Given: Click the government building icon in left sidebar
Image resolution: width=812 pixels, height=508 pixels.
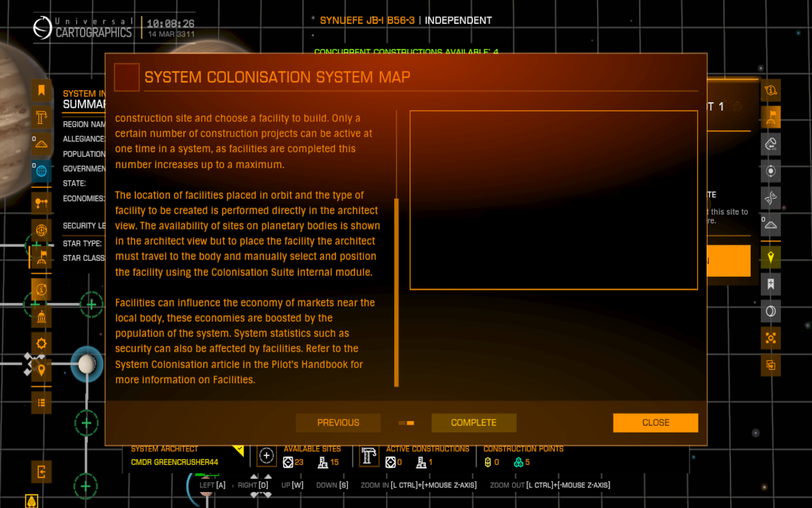Looking at the screenshot, I should [41, 317].
